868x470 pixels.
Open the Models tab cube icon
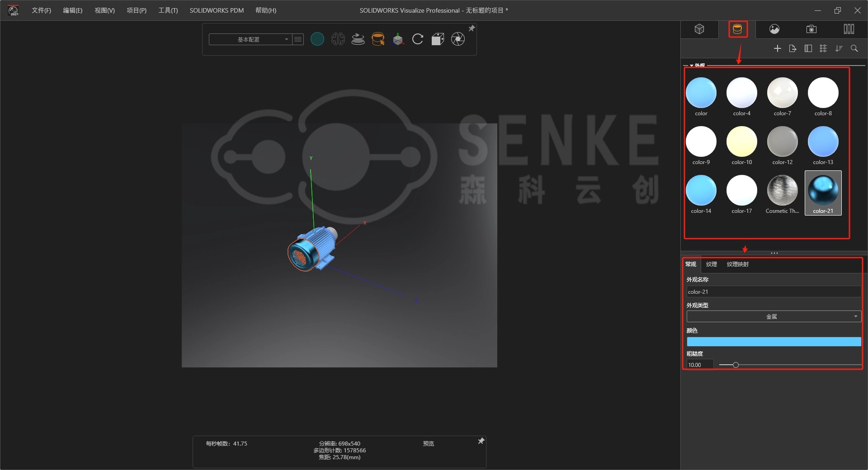699,29
